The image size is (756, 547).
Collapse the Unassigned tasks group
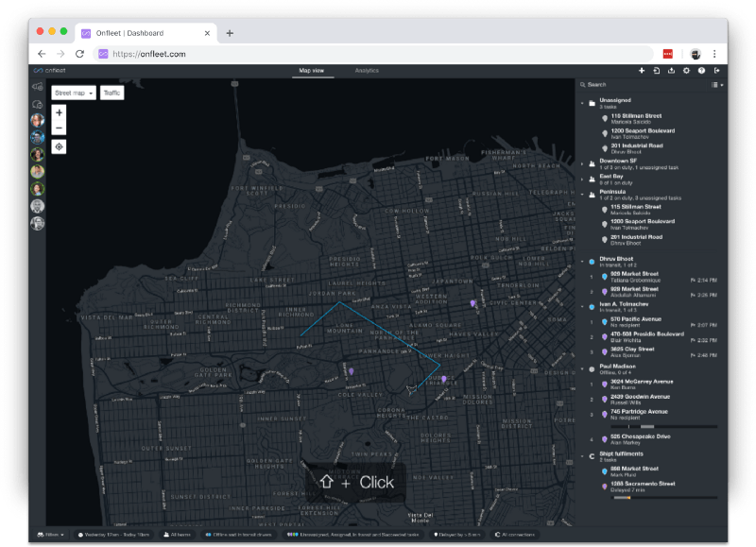click(x=582, y=102)
